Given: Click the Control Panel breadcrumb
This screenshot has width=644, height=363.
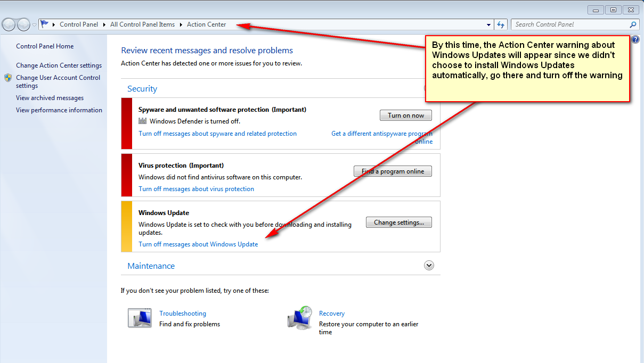Looking at the screenshot, I should [x=79, y=24].
